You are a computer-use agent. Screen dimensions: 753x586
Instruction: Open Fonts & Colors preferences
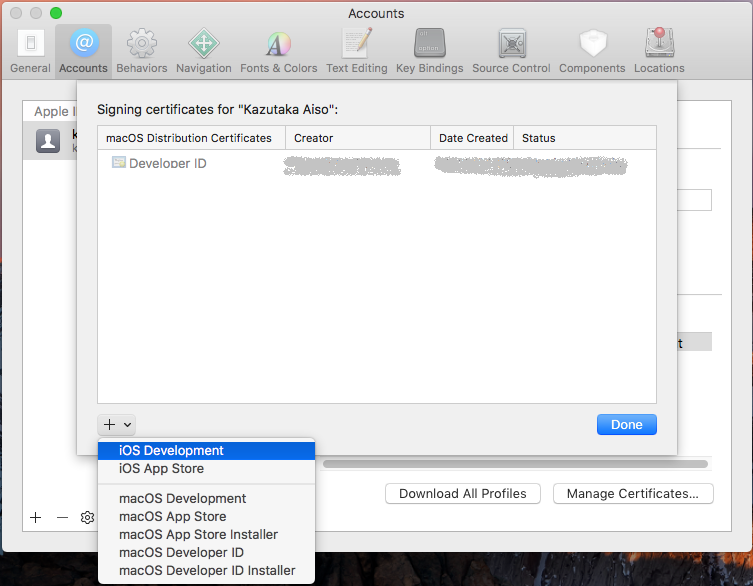click(279, 51)
